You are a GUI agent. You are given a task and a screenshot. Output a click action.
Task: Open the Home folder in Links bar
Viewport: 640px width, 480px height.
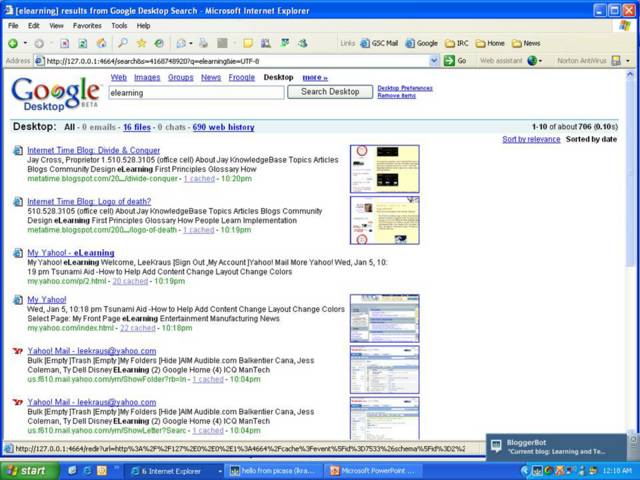(x=490, y=43)
